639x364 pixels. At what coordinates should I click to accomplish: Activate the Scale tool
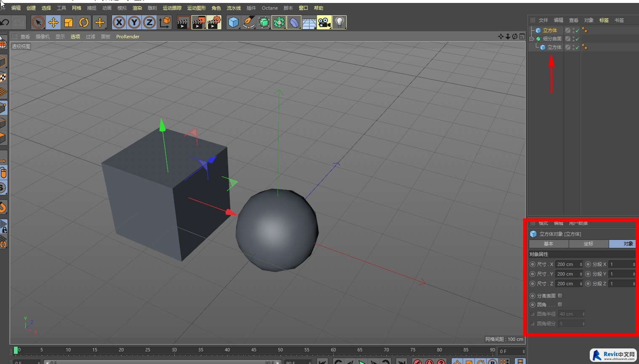point(69,22)
